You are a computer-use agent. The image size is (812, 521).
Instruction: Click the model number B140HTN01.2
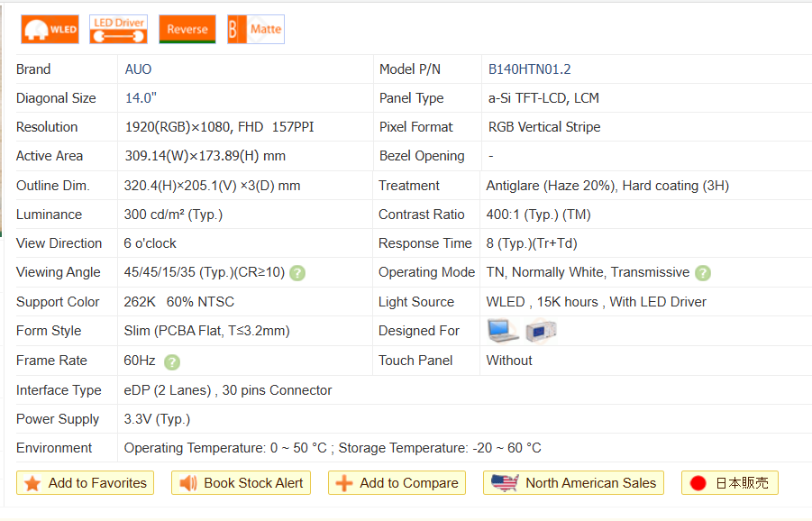529,69
